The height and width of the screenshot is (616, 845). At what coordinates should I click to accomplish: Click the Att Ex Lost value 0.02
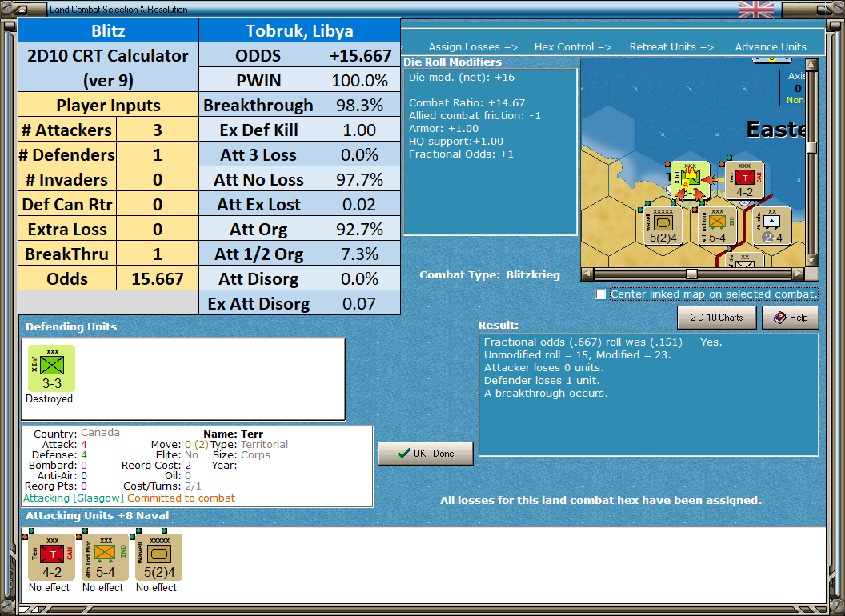coord(359,204)
